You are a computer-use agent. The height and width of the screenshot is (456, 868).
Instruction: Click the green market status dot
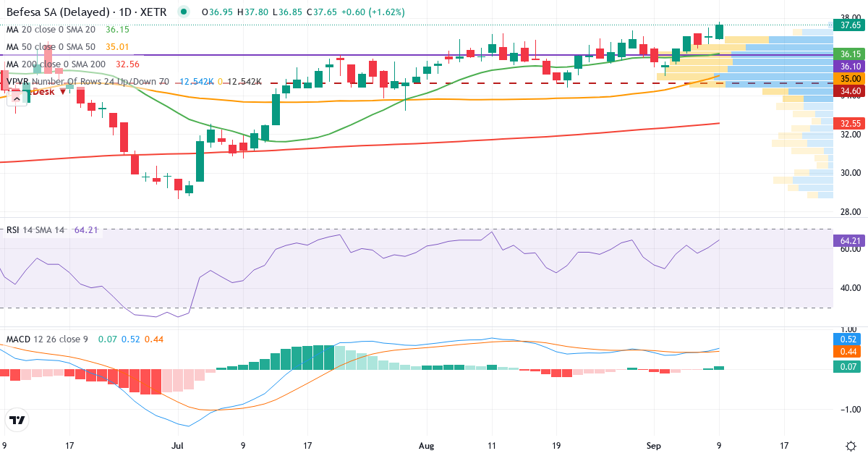184,12
